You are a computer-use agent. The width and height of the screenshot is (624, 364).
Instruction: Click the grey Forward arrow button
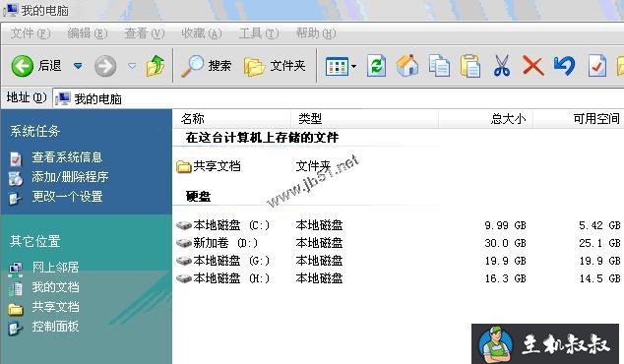pos(105,66)
